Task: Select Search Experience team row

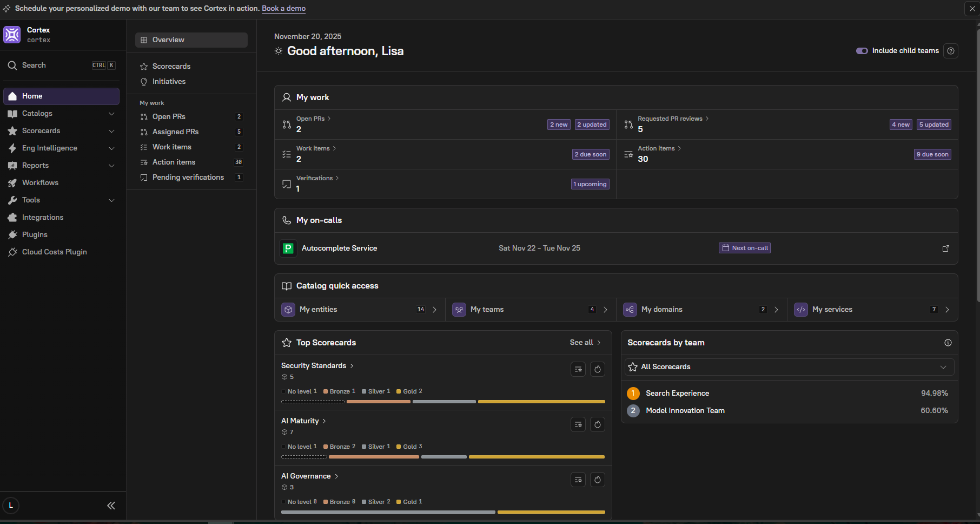Action: point(790,394)
